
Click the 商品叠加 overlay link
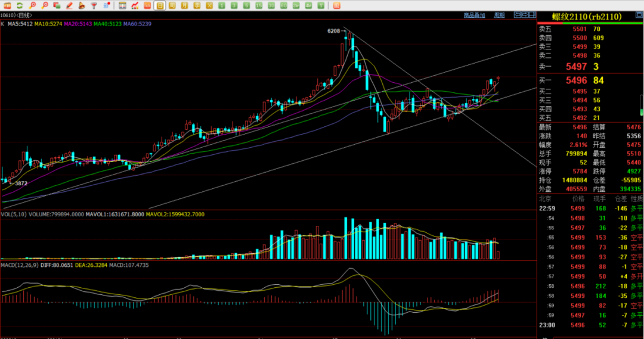pos(475,15)
